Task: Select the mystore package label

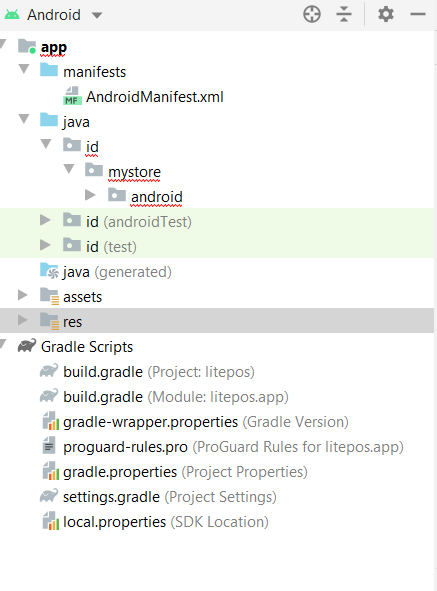Action: tap(135, 172)
